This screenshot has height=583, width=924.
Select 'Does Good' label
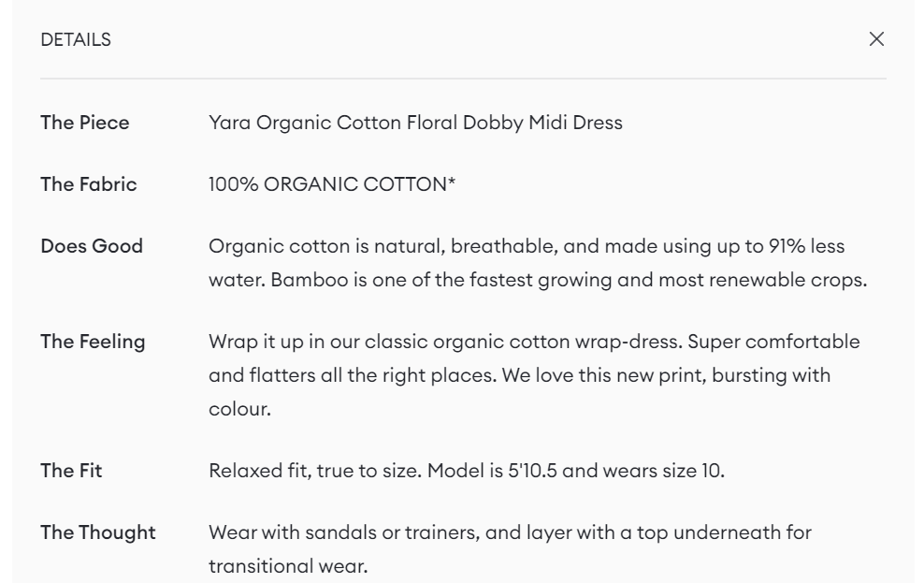coord(92,246)
